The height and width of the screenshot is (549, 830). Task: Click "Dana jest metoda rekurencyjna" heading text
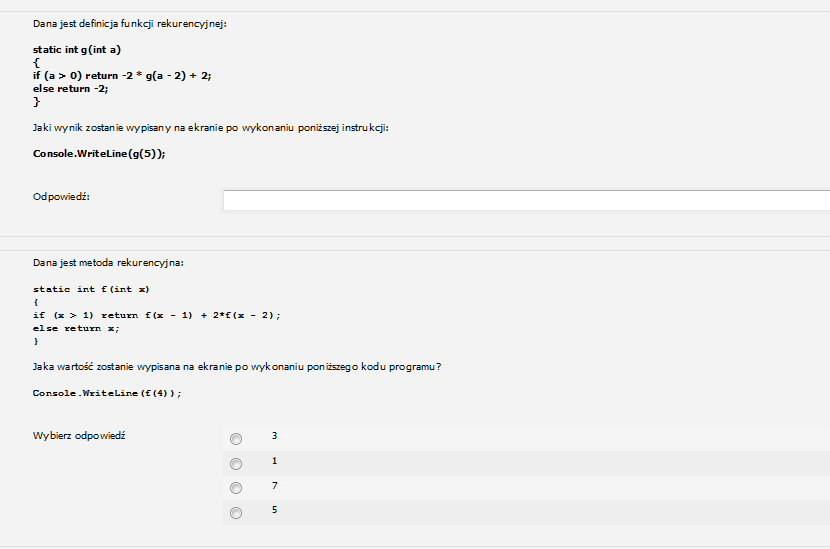pyautogui.click(x=108, y=263)
